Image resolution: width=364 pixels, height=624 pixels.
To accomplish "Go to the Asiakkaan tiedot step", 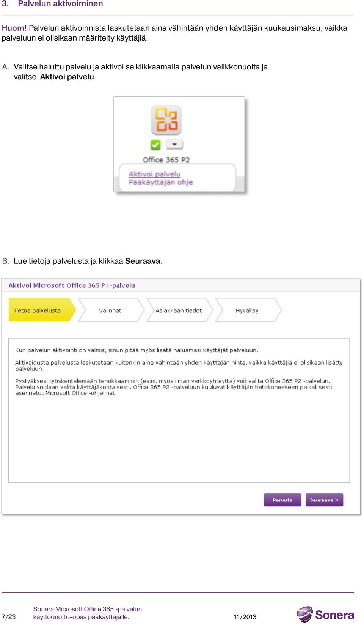I will [x=179, y=310].
